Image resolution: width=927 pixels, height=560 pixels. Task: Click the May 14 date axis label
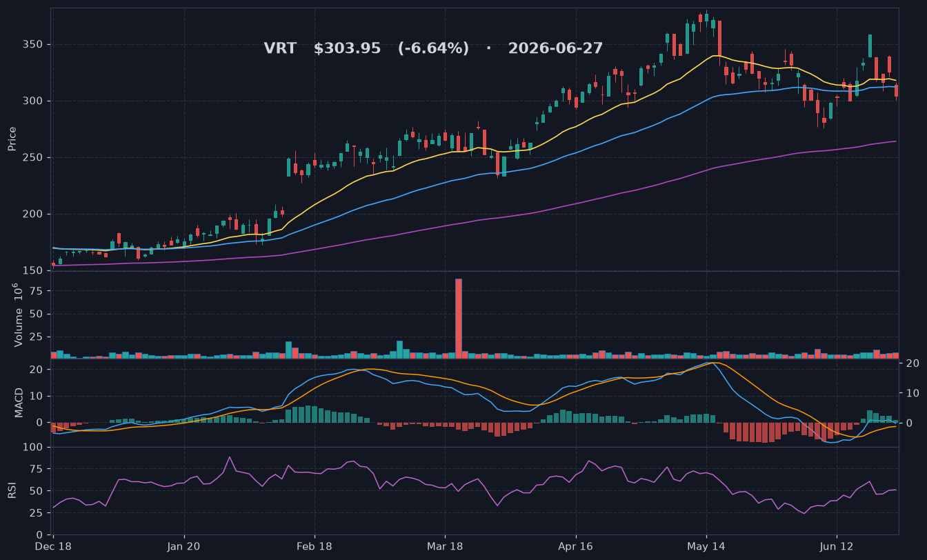pyautogui.click(x=706, y=546)
